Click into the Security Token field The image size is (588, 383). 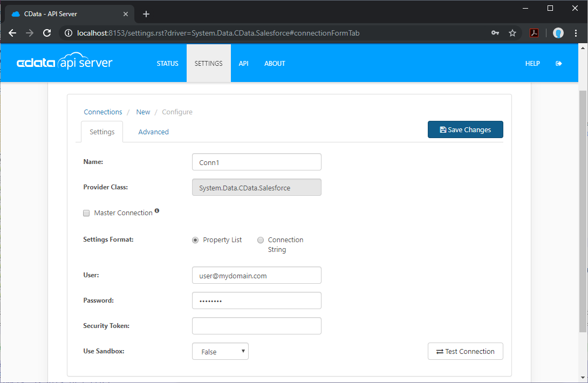256,326
